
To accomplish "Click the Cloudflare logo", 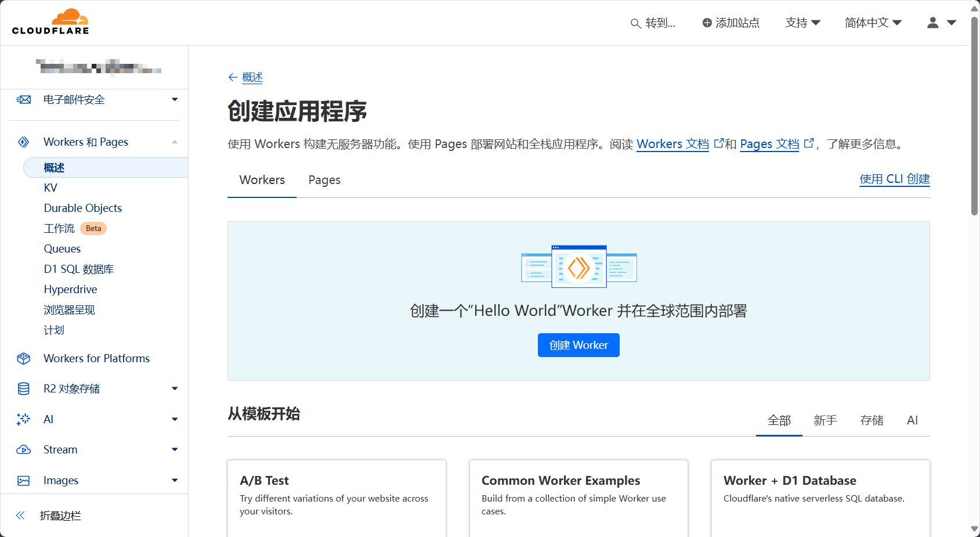I will click(50, 22).
